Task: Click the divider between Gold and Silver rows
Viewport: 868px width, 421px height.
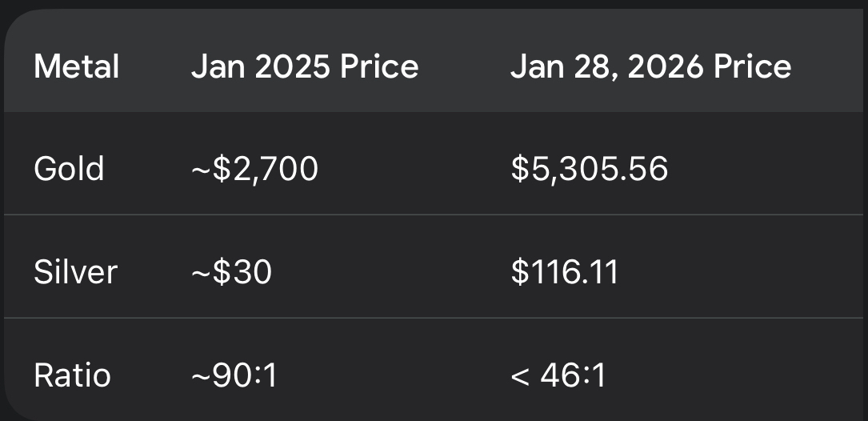Action: [434, 215]
